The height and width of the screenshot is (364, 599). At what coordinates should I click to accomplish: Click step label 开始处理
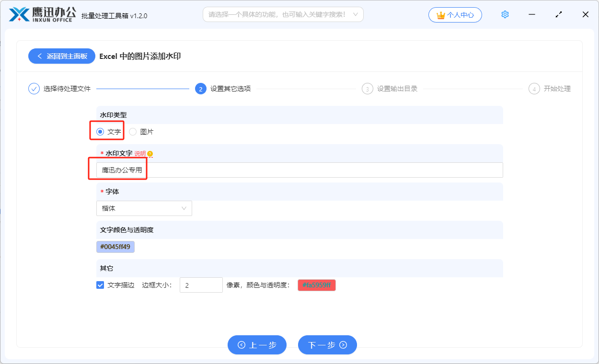click(557, 89)
